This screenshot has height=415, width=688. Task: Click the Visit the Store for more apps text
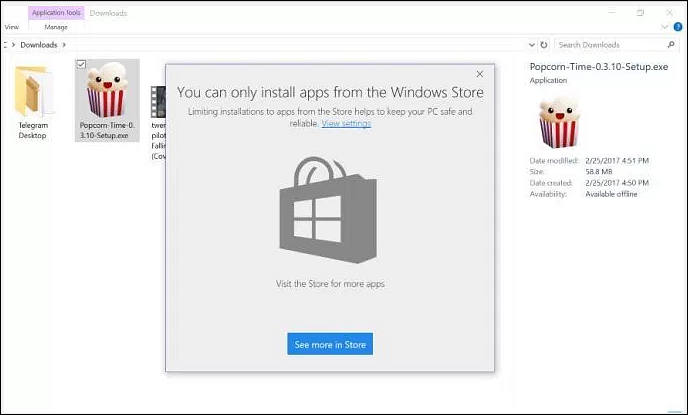pos(330,284)
